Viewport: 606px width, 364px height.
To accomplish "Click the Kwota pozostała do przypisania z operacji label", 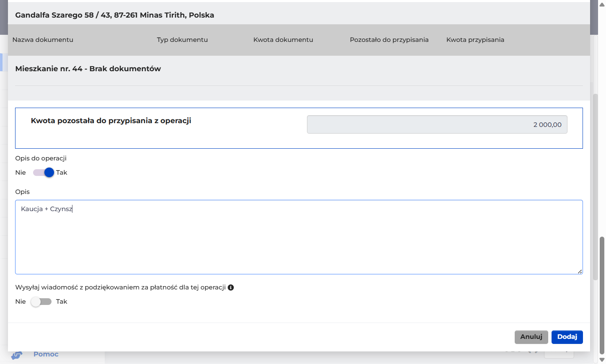I will click(x=111, y=121).
